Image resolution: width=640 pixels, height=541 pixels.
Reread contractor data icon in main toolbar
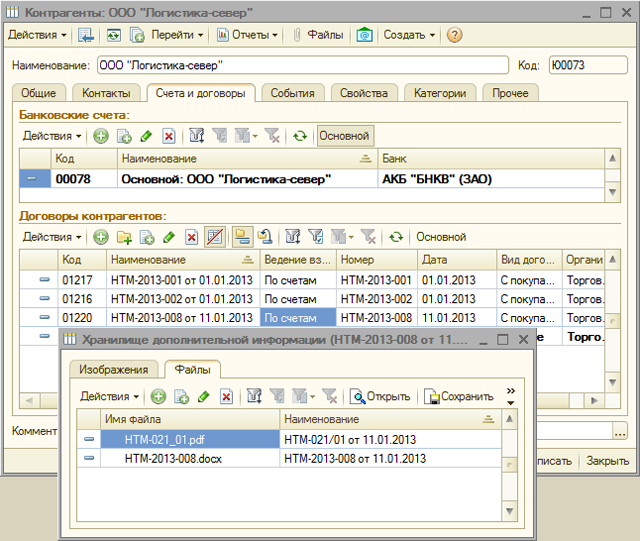coord(113,35)
